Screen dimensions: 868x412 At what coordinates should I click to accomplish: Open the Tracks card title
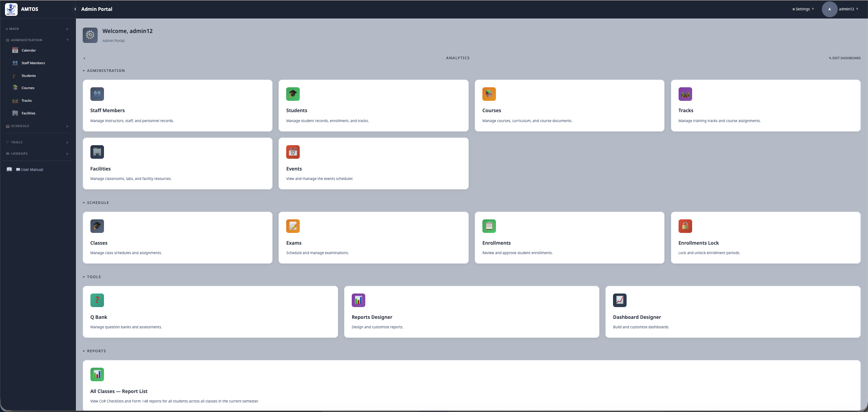(x=686, y=110)
